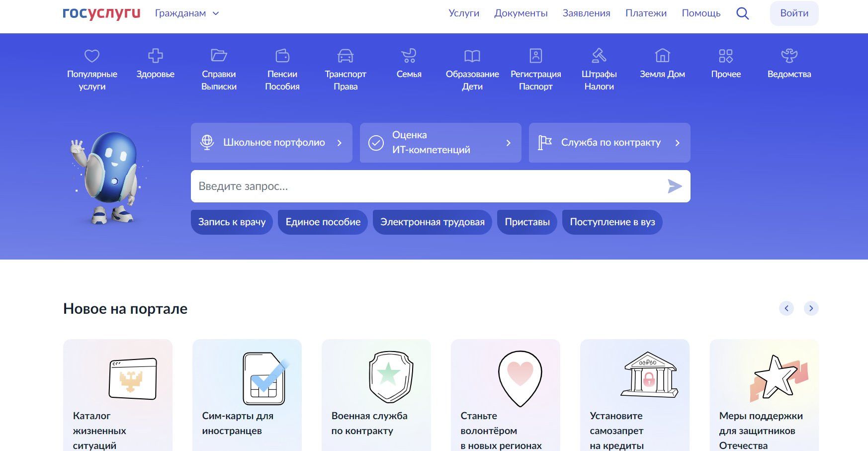Open the stroller icon for Семья
Viewport: 868px width, 451px height.
409,56
